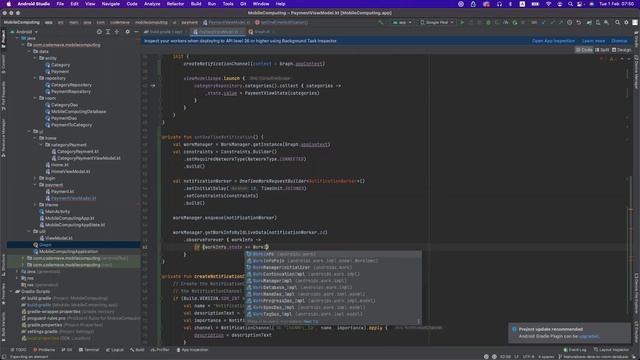Viewport: 640px width, 360px height.
Task: Select WorkDatabase_Impl completion suggestion
Action: (x=333, y=287)
